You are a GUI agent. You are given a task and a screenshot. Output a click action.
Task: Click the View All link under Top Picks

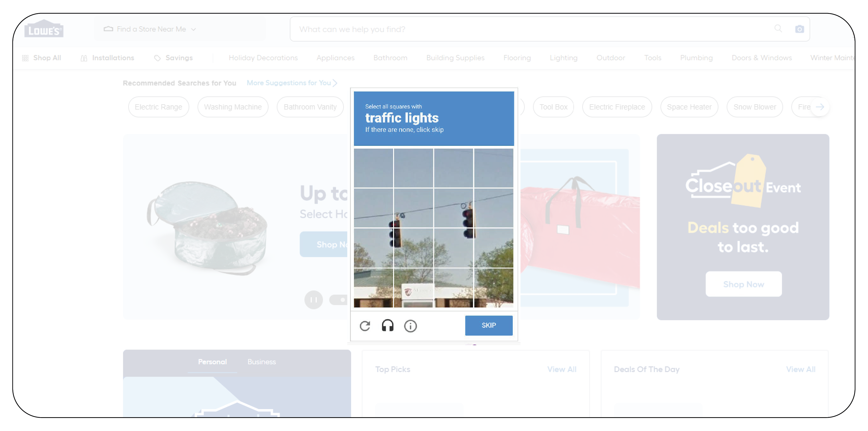tap(561, 368)
